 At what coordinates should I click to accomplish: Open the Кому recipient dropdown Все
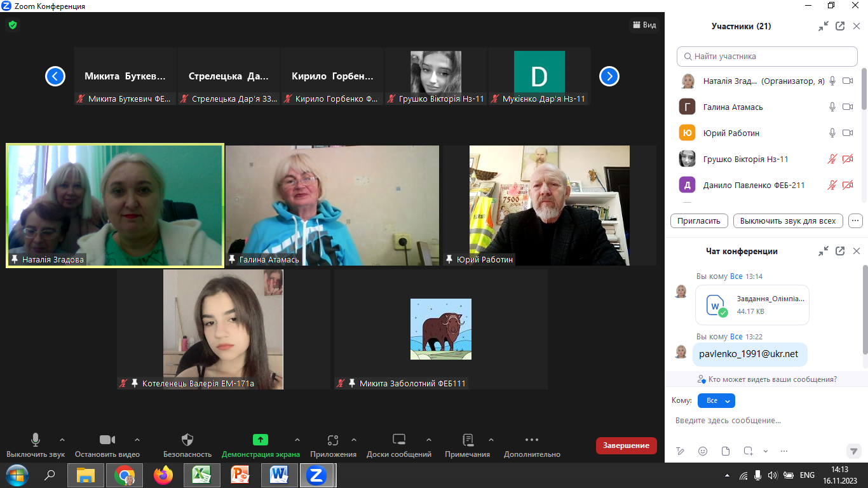pyautogui.click(x=716, y=400)
